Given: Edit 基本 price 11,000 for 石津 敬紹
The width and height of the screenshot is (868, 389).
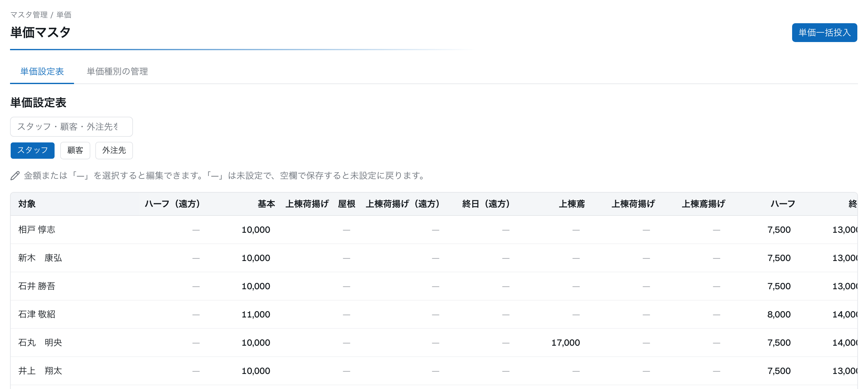Looking at the screenshot, I should (256, 315).
